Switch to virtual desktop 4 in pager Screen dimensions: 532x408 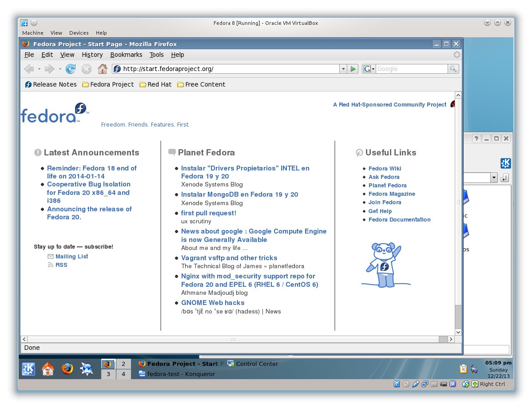coord(123,374)
